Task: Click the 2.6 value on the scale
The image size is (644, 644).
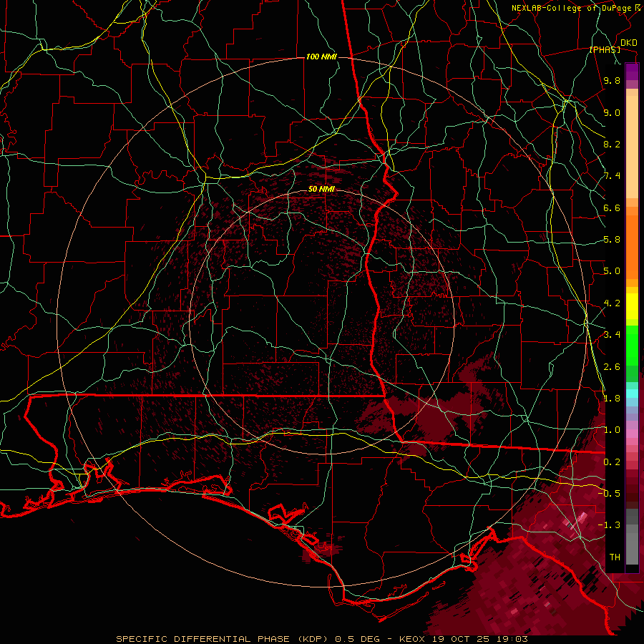Action: (x=612, y=367)
